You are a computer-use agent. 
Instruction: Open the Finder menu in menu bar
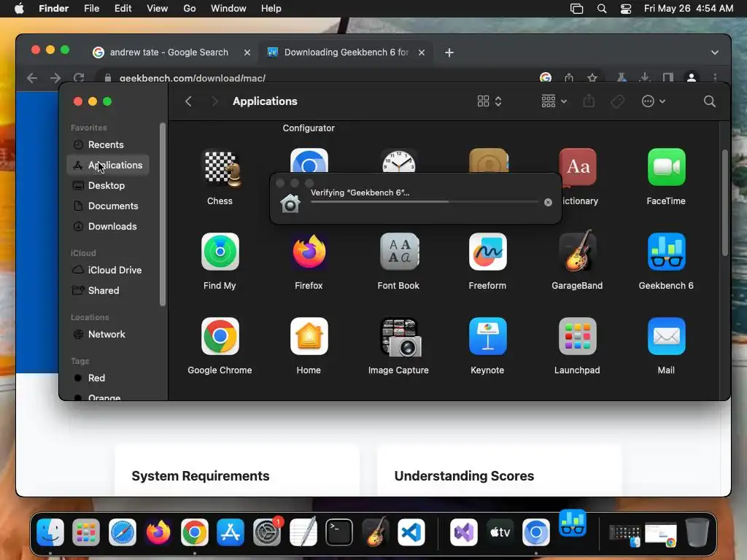point(53,8)
